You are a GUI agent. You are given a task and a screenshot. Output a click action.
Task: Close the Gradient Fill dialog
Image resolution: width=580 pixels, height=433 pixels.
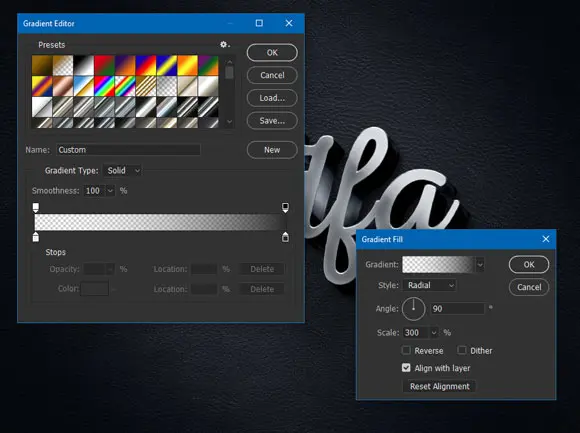(x=546, y=239)
